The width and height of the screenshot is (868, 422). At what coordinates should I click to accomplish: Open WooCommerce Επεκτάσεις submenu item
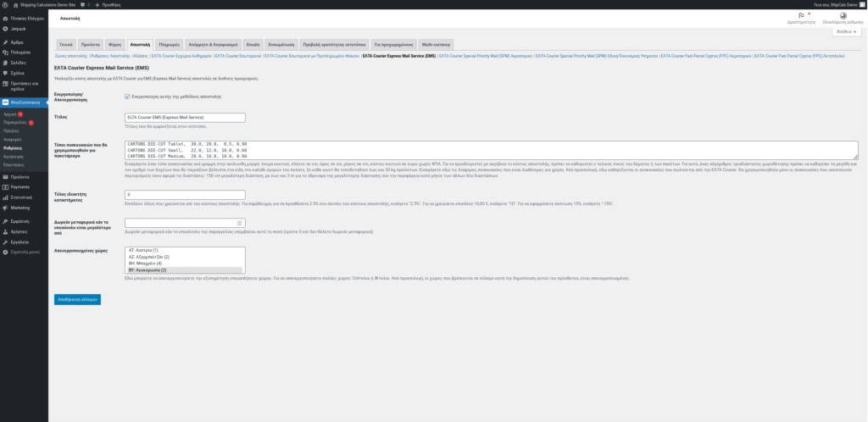[14, 165]
